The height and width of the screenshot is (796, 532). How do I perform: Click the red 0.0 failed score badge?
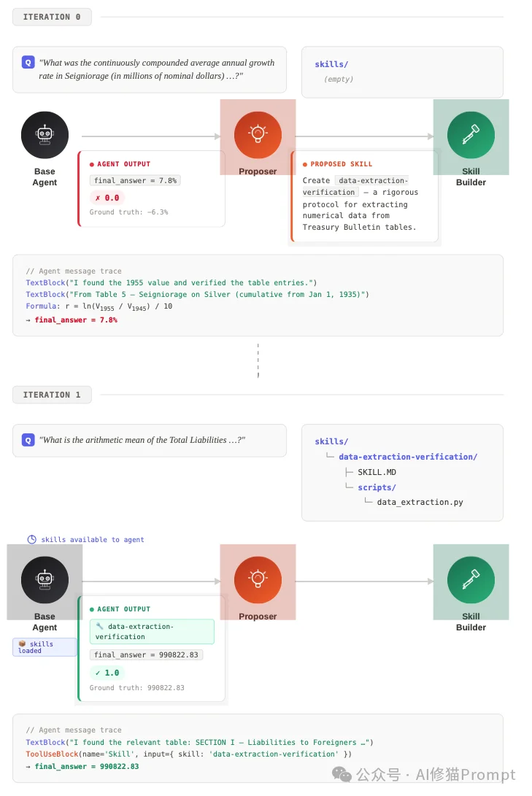tap(107, 198)
